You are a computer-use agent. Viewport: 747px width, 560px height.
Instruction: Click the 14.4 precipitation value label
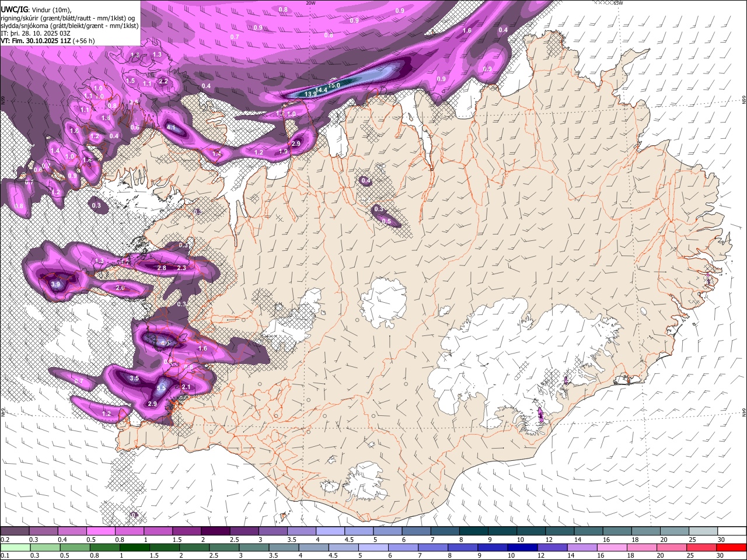point(322,90)
